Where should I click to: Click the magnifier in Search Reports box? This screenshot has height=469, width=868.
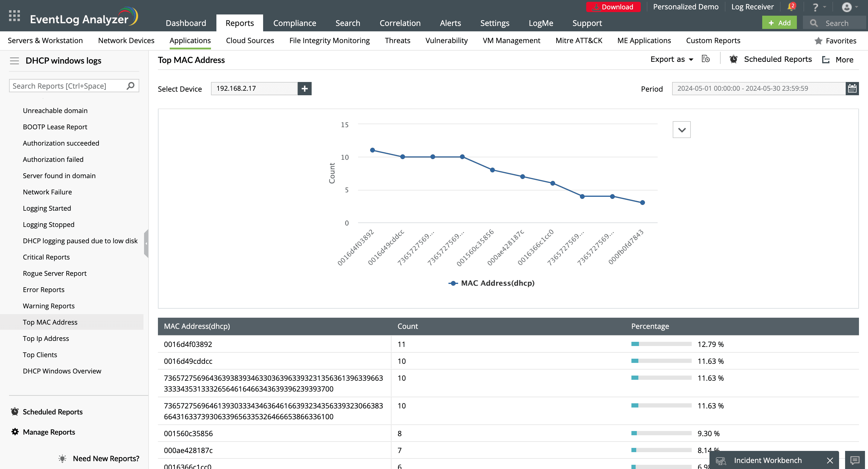click(x=131, y=86)
